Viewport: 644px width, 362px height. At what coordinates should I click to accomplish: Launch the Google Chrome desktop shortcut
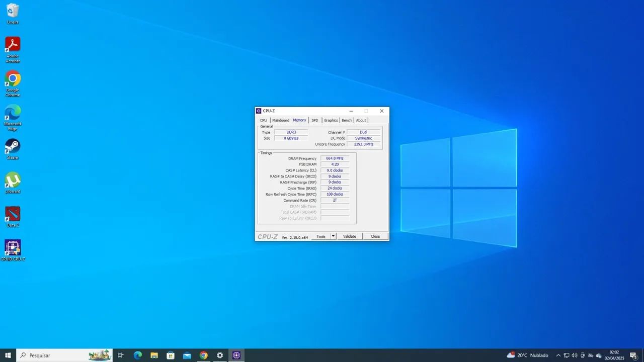[13, 83]
